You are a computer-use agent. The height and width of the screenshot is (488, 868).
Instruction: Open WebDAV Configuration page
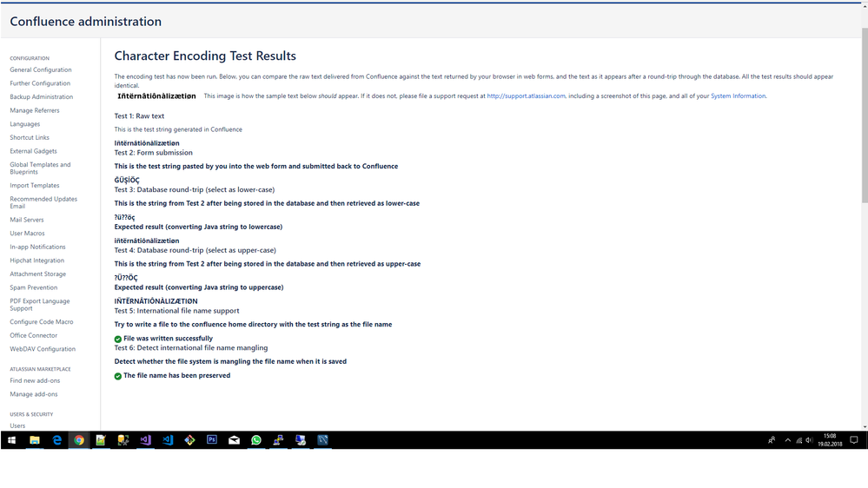43,349
